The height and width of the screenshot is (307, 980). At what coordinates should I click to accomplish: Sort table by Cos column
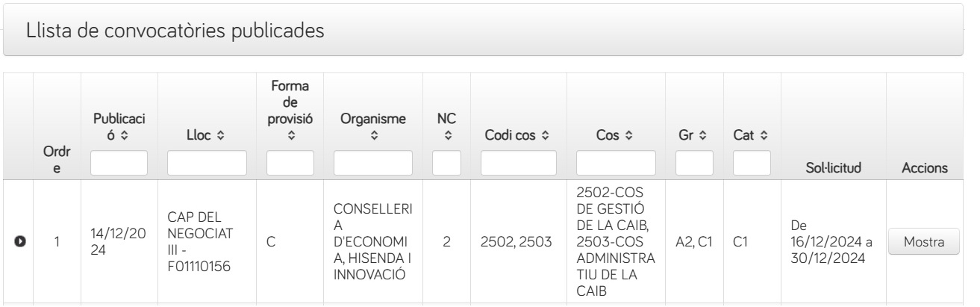pos(616,136)
